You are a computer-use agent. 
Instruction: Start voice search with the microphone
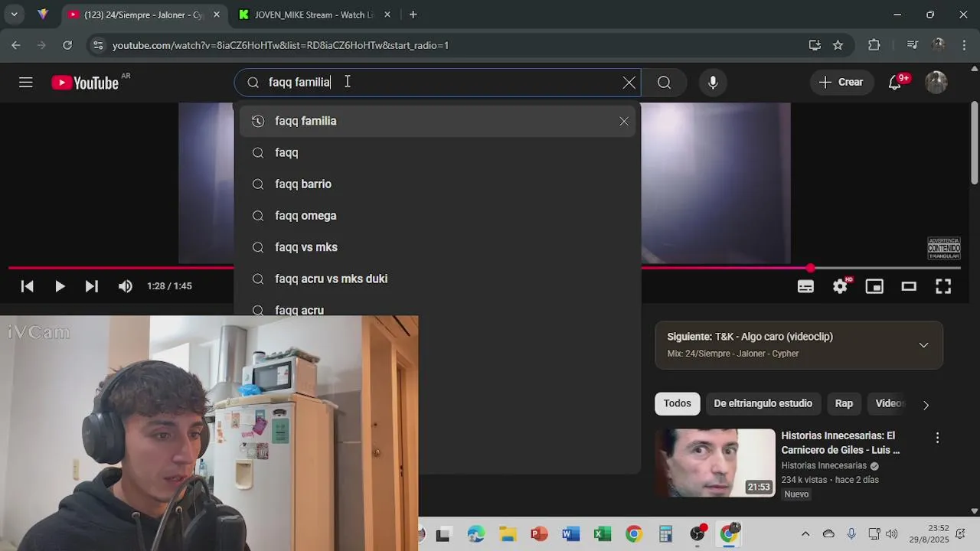point(713,83)
